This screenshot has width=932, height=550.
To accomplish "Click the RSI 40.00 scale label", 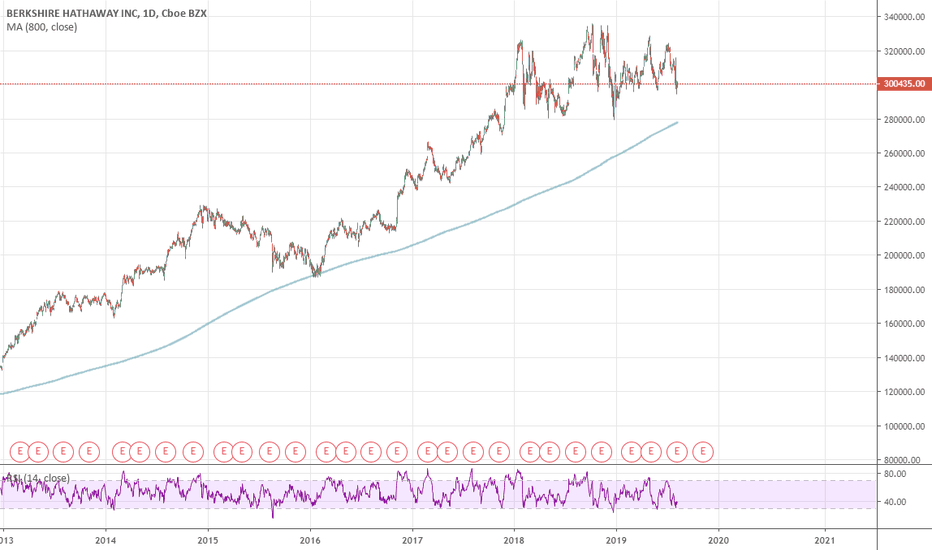I will (895, 502).
